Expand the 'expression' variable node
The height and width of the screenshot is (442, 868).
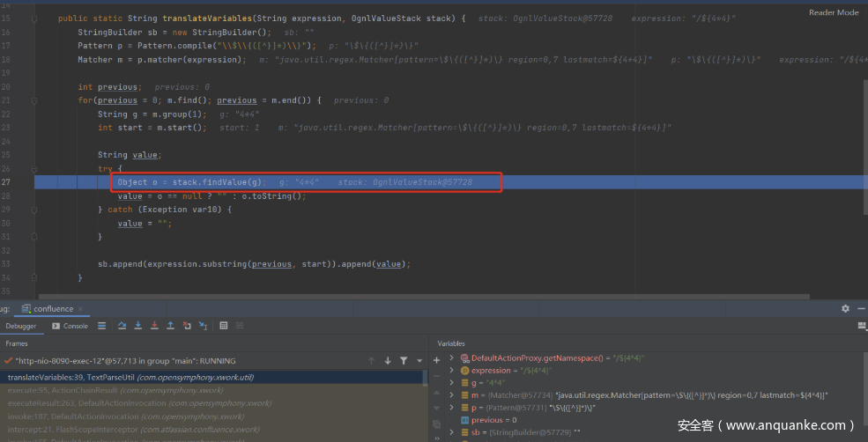tap(452, 371)
